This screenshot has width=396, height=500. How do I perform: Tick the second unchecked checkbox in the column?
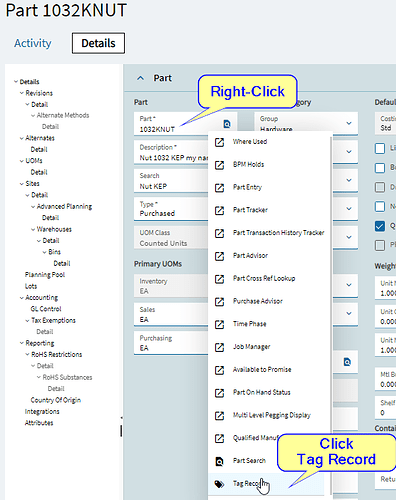[380, 168]
